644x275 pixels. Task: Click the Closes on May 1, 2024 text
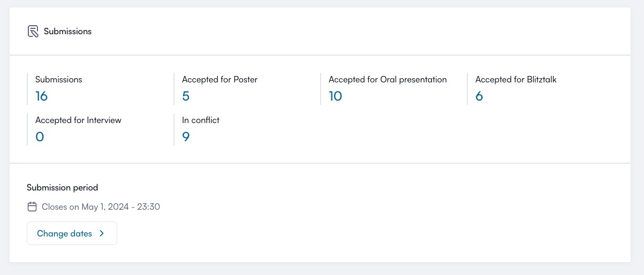(x=101, y=207)
